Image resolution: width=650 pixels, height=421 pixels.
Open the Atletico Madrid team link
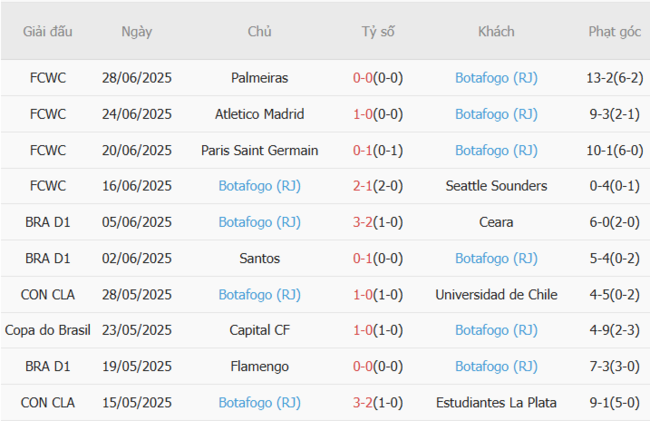pyautogui.click(x=260, y=114)
